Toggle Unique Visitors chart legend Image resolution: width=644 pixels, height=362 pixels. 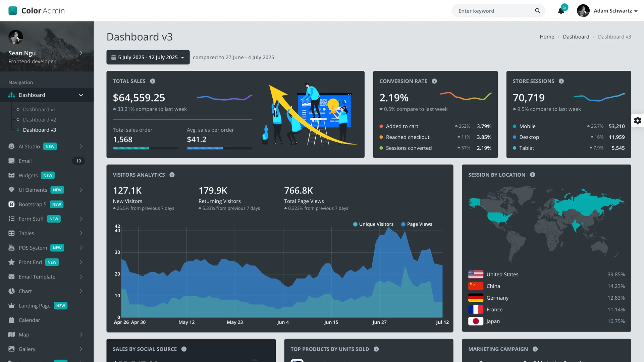tap(373, 224)
